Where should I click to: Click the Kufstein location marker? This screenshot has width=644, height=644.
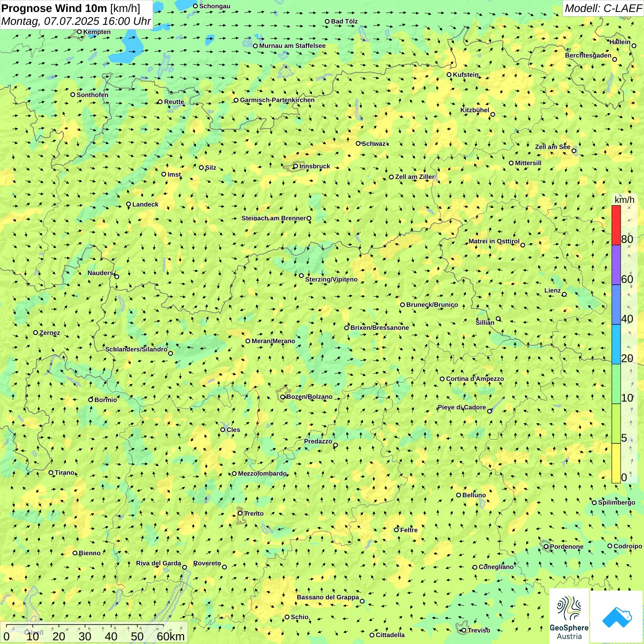click(x=449, y=75)
